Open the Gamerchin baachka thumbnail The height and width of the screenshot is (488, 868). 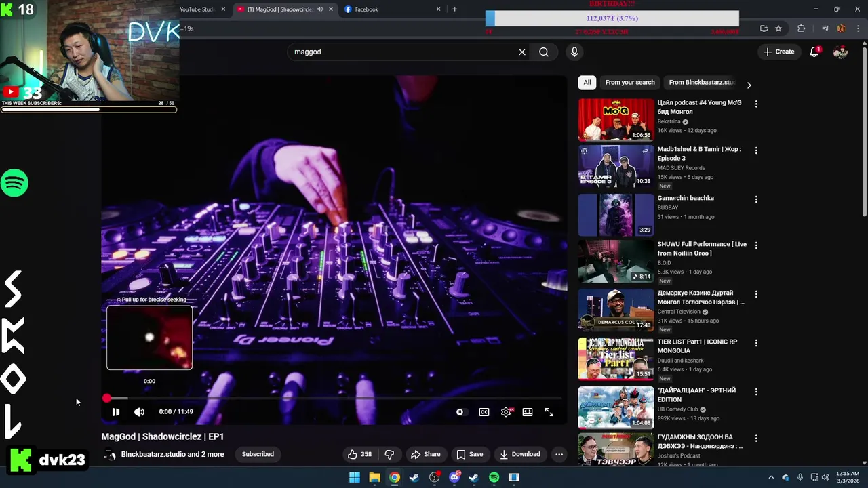(x=616, y=215)
